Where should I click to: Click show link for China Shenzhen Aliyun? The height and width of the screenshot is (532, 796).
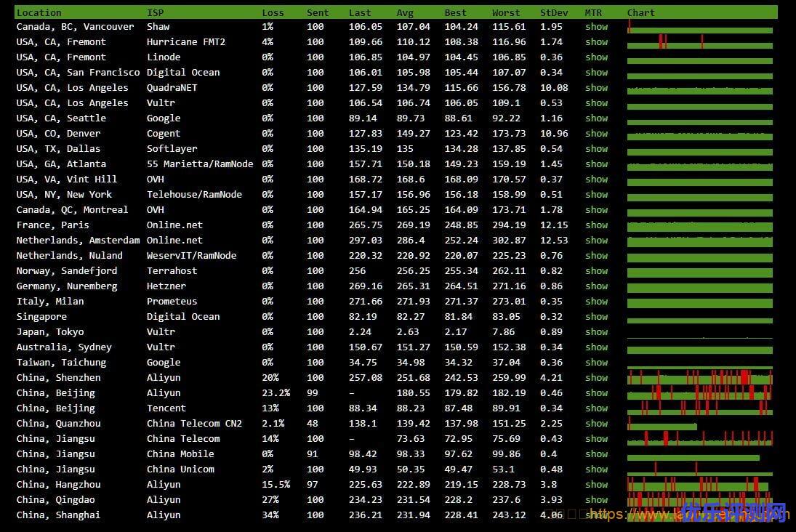pyautogui.click(x=596, y=377)
